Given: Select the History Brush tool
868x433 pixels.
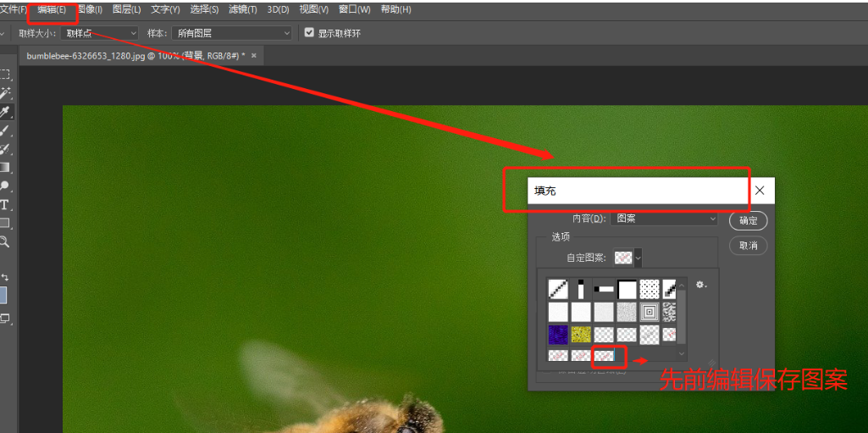Looking at the screenshot, I should (x=4, y=148).
